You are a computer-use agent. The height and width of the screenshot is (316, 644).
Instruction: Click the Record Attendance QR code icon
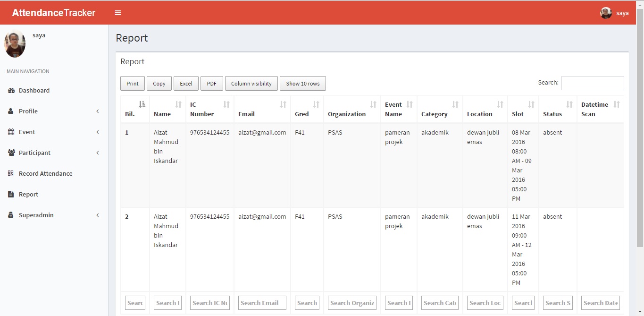(11, 173)
